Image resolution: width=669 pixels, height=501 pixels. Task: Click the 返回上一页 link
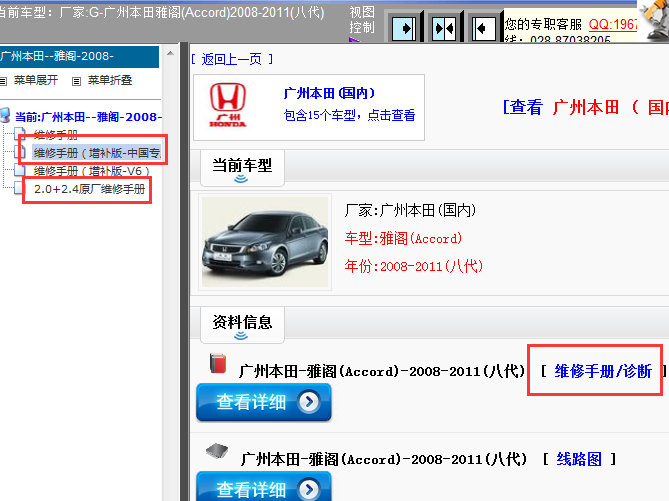click(x=232, y=59)
